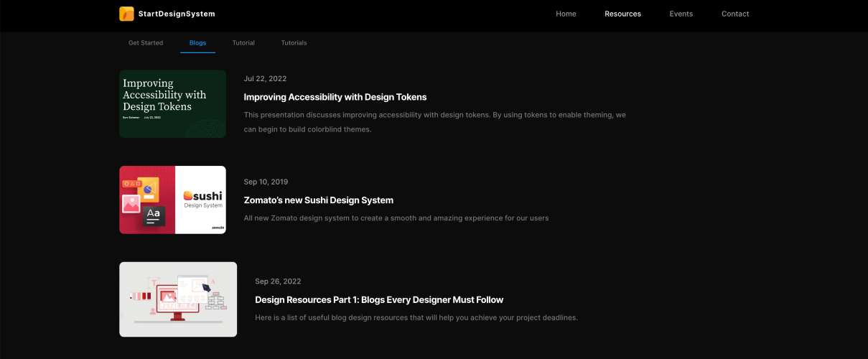This screenshot has width=868, height=359.
Task: Click description 'Here is a list of useful blog'
Action: (416, 317)
